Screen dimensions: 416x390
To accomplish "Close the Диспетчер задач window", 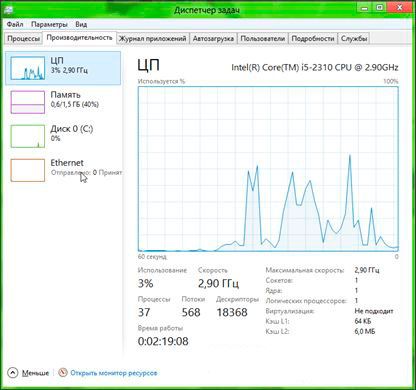I will tap(400, 8).
